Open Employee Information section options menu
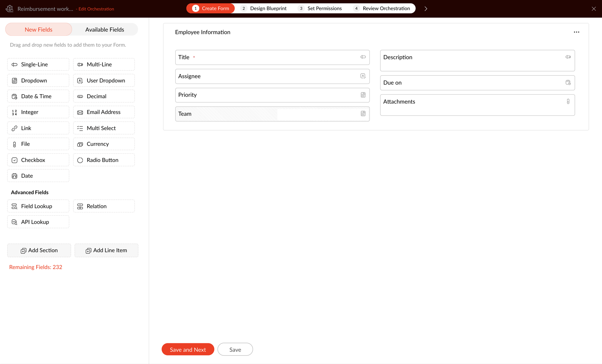Viewport: 602px width, 364px height. [x=576, y=32]
